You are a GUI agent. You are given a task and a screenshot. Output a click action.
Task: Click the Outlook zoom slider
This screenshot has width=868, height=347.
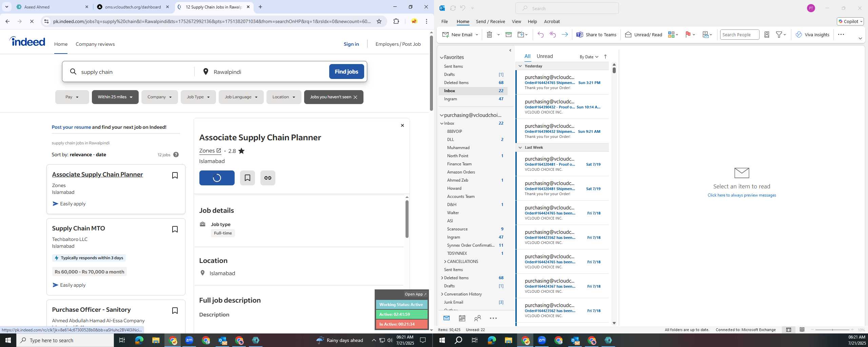832,330
